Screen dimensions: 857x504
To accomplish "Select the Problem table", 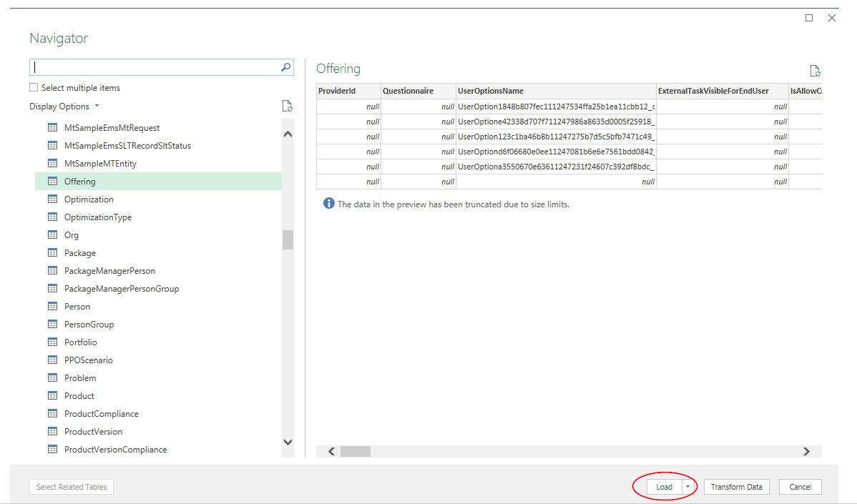I will 81,377.
